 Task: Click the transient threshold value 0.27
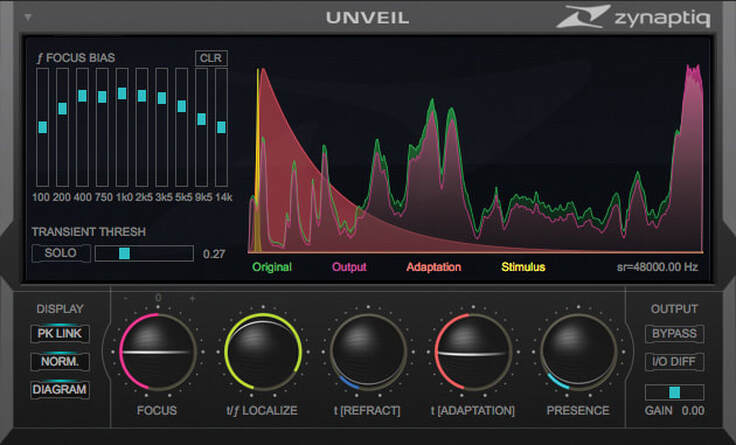(x=214, y=254)
